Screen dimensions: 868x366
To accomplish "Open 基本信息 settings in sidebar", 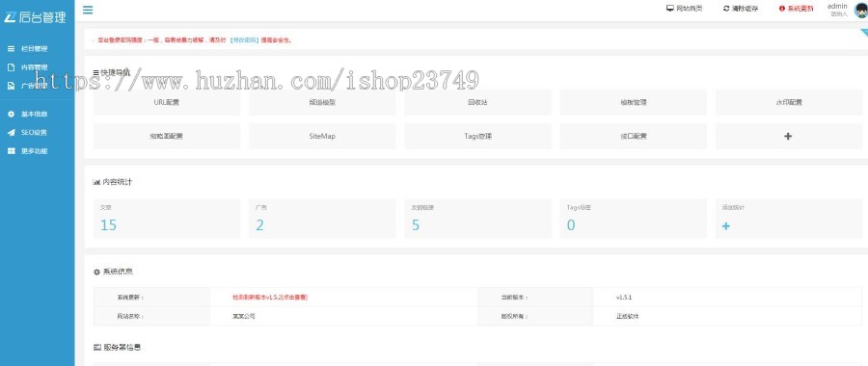I will 28,114.
